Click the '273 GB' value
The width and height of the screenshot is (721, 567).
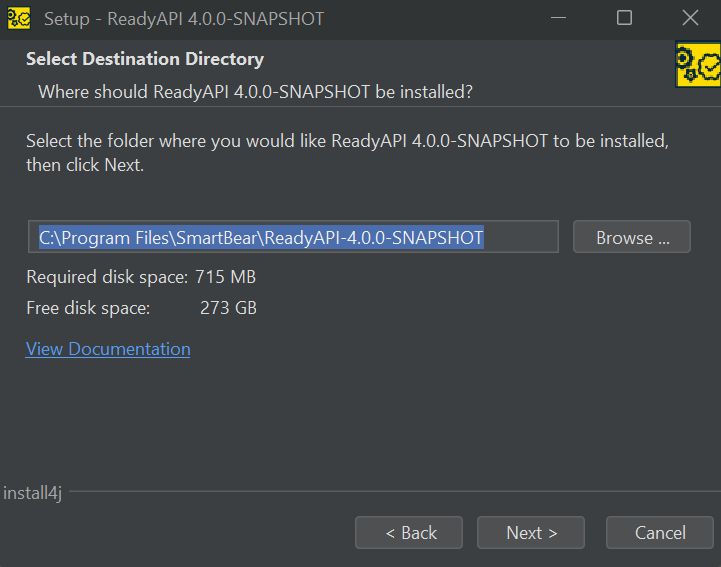point(228,308)
